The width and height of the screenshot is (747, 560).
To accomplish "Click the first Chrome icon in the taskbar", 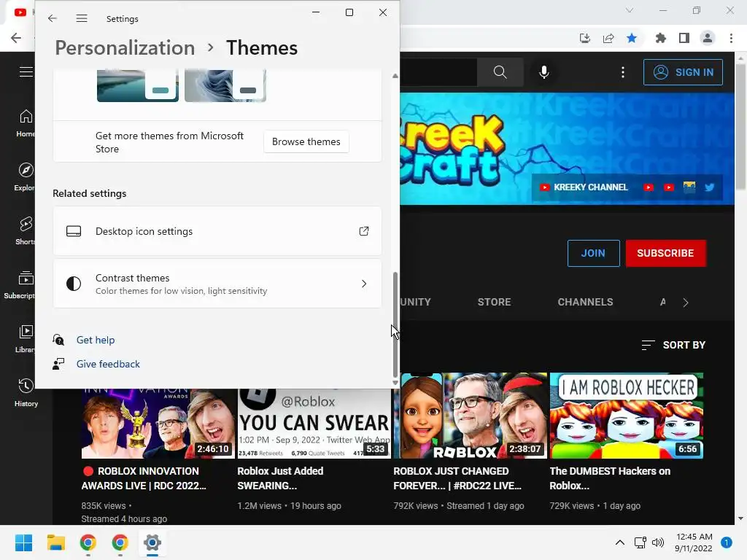I will [88, 542].
